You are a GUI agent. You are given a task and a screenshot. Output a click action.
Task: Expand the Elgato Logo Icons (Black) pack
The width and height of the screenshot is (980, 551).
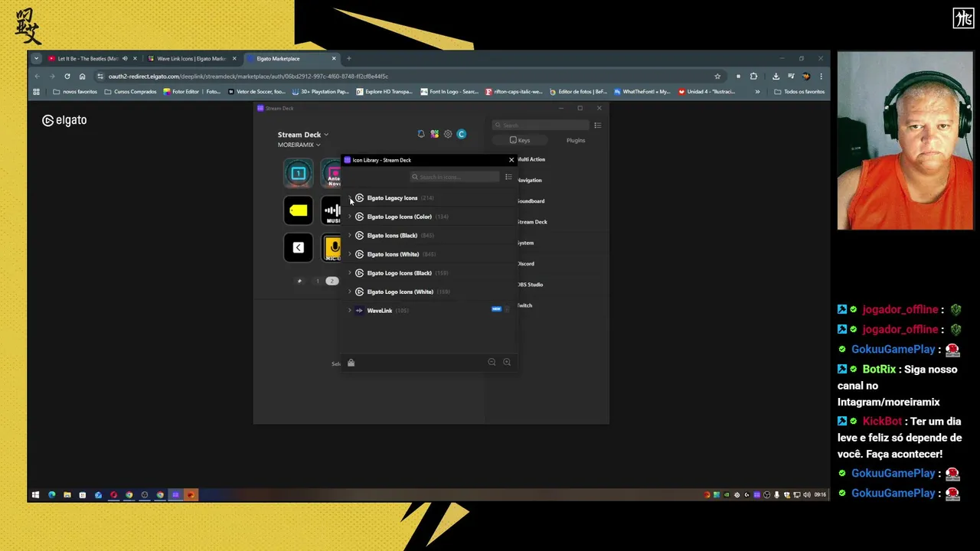coord(350,273)
